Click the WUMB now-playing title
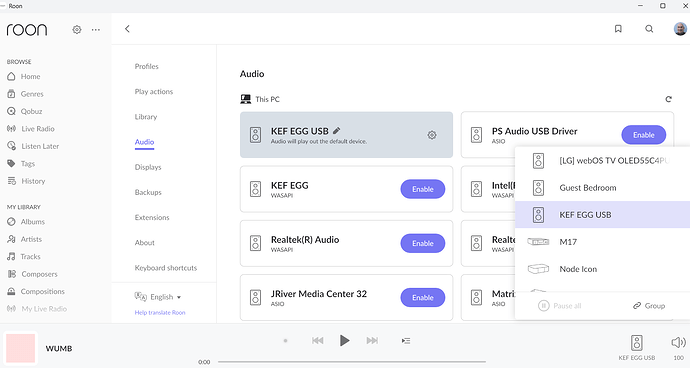This screenshot has width=690, height=368. click(59, 348)
